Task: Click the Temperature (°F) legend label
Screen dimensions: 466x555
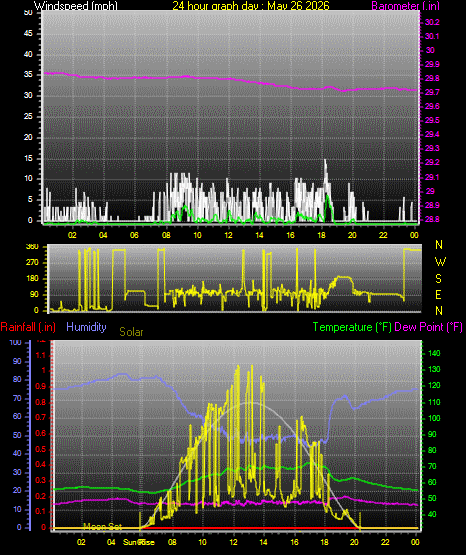Action: [352, 327]
